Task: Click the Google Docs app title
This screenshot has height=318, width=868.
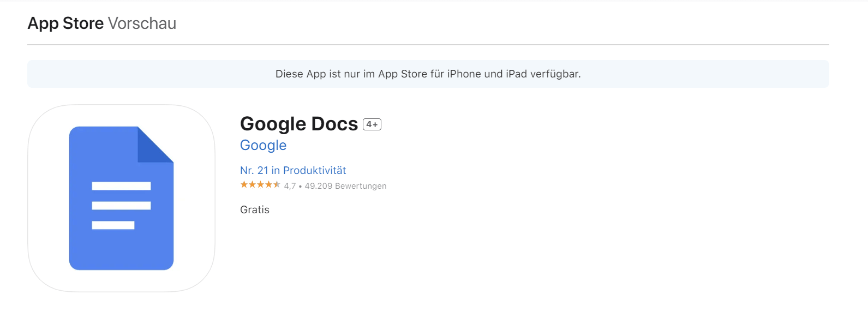Action: 299,124
